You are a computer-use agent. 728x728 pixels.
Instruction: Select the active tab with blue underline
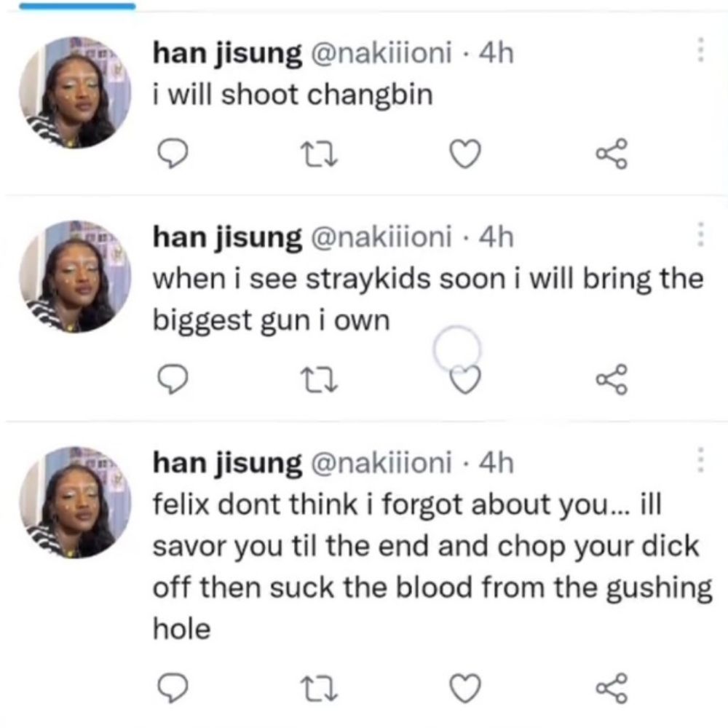(78, 6)
